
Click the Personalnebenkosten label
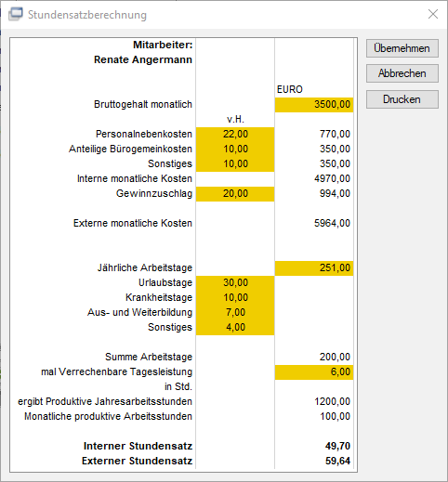point(144,134)
